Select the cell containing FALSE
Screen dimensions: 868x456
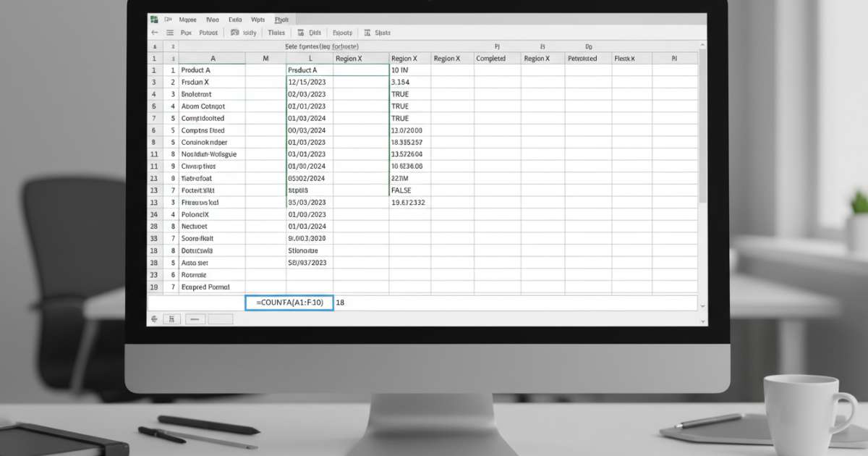tap(409, 190)
